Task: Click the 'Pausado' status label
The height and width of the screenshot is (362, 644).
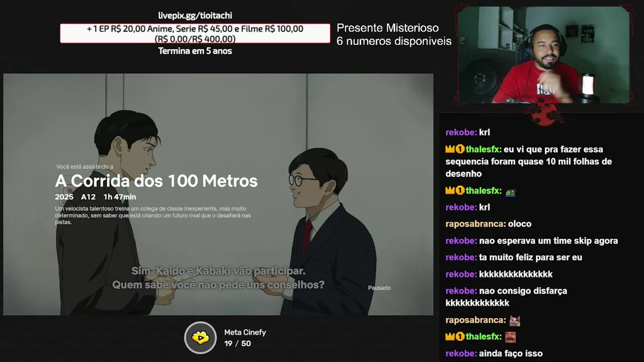Action: click(x=379, y=288)
